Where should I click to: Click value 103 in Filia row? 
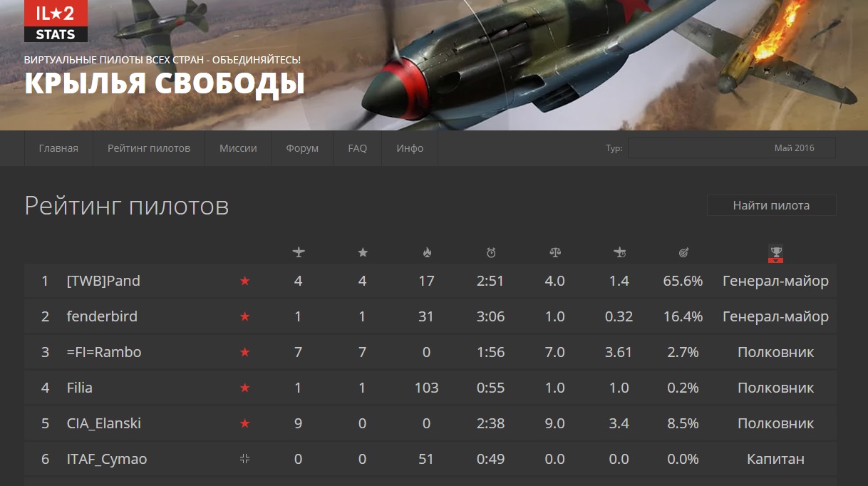point(426,388)
